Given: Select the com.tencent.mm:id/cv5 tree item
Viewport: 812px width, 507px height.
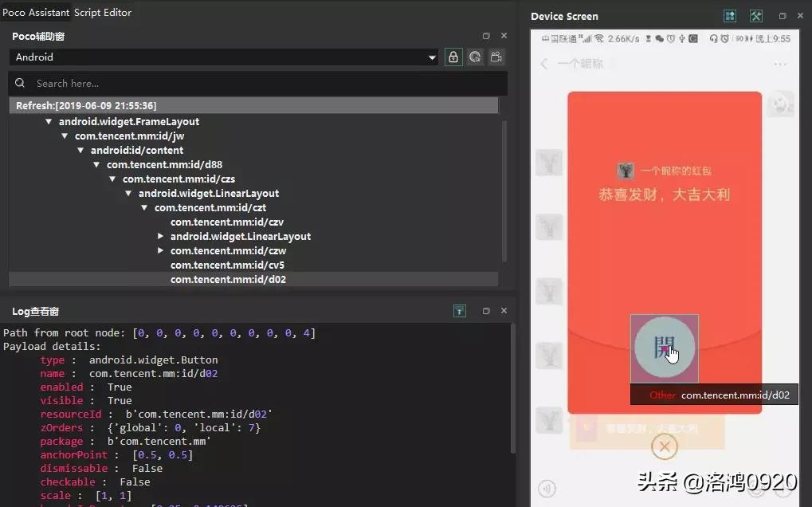Looking at the screenshot, I should click(x=229, y=265).
